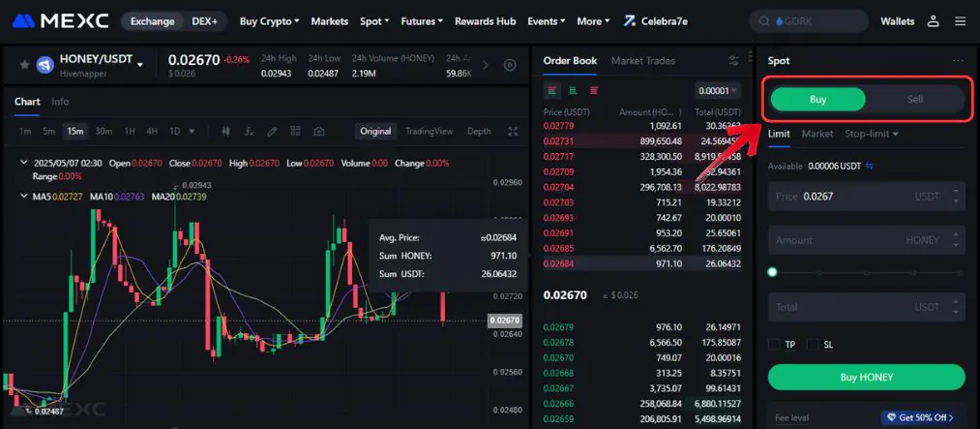Open the Events dropdown
980x429 pixels.
(x=547, y=21)
